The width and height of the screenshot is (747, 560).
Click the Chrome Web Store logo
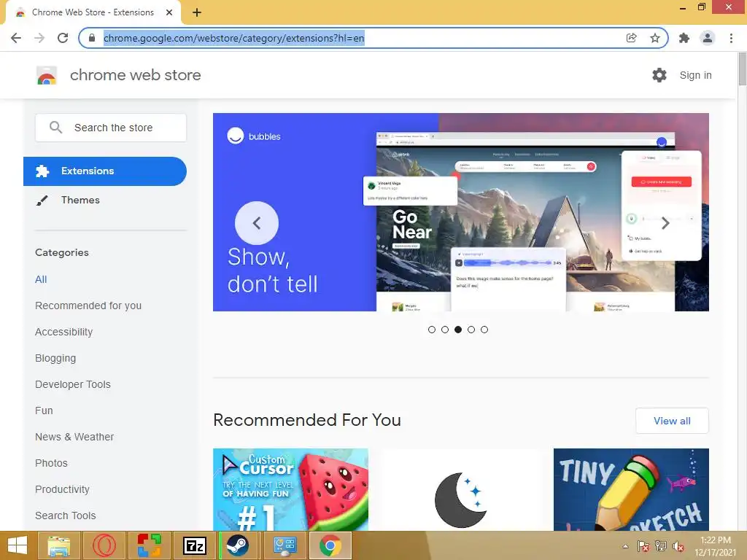(47, 75)
